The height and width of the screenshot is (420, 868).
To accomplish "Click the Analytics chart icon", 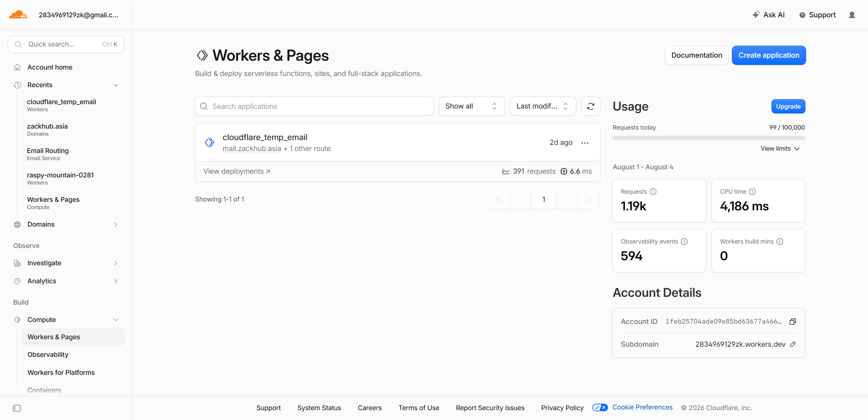I will 17,281.
